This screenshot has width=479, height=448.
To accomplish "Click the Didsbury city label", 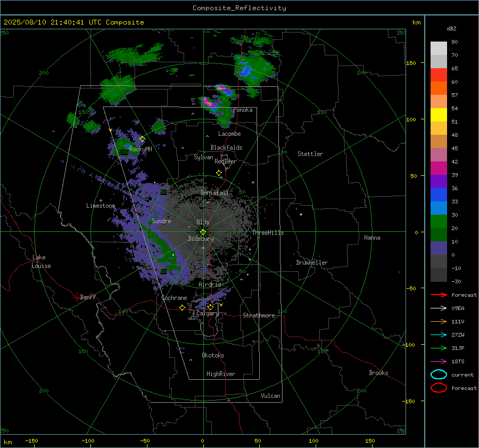I will pyautogui.click(x=201, y=239).
